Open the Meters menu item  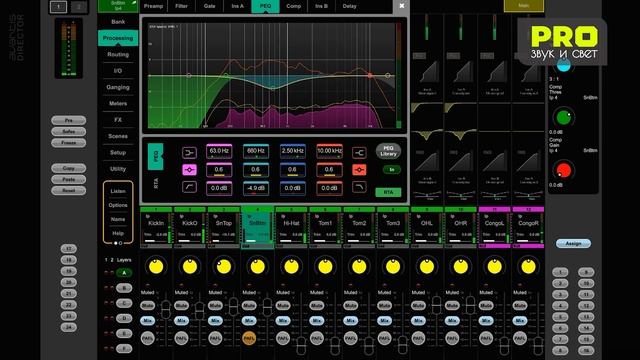click(x=118, y=103)
